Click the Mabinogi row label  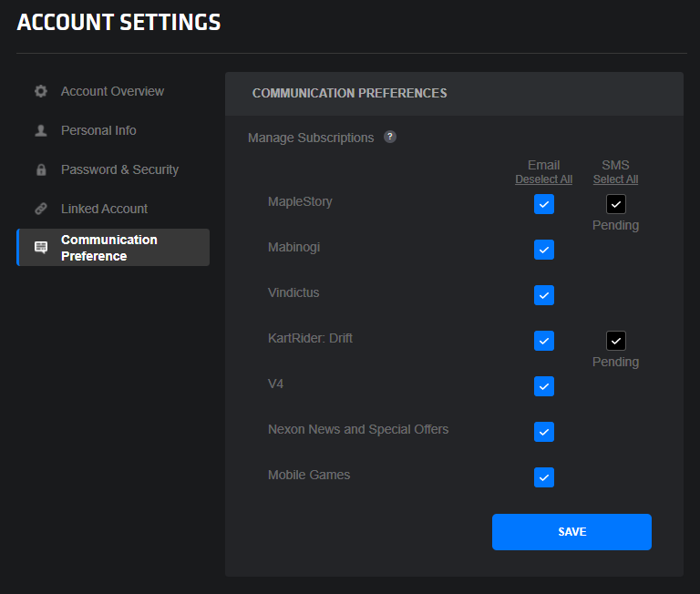pyautogui.click(x=293, y=247)
